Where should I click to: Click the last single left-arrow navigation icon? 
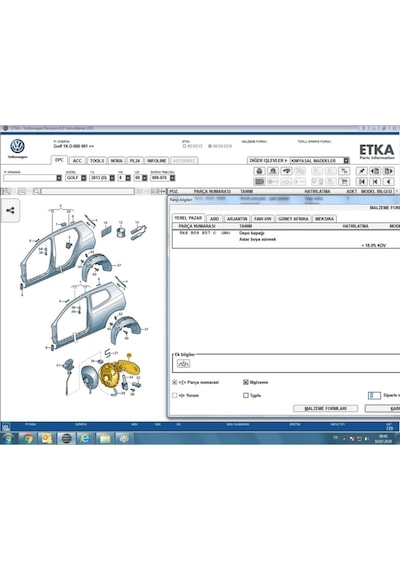click(389, 181)
